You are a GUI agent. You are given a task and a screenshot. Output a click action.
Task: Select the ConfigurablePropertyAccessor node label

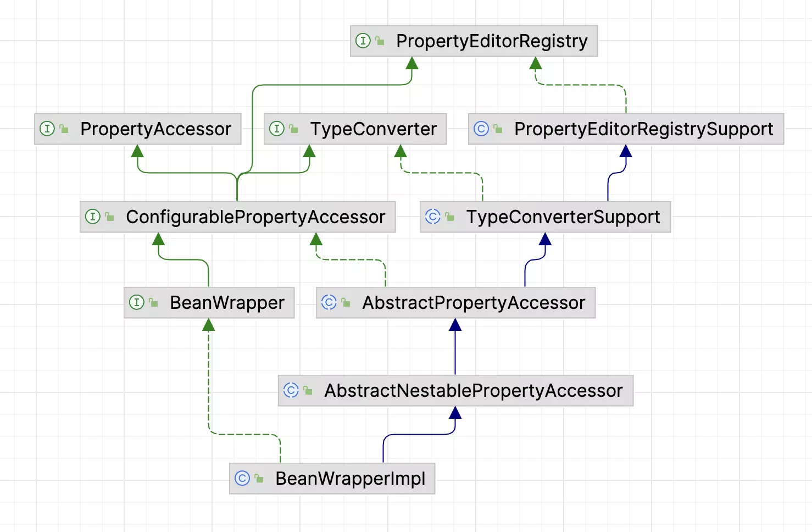(255, 217)
